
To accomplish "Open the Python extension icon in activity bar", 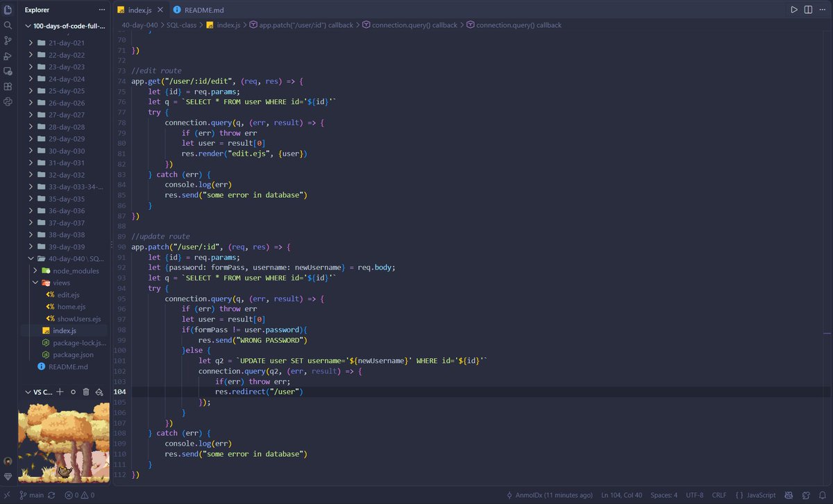I will (x=8, y=101).
